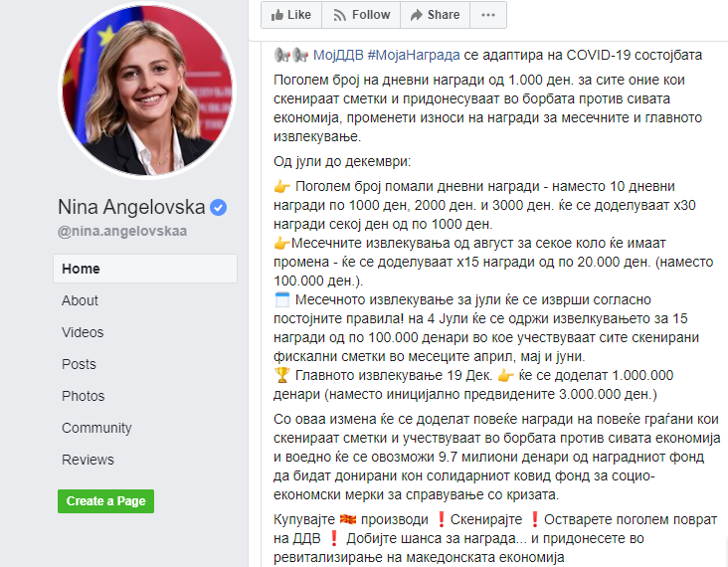Open the Community section

[96, 428]
